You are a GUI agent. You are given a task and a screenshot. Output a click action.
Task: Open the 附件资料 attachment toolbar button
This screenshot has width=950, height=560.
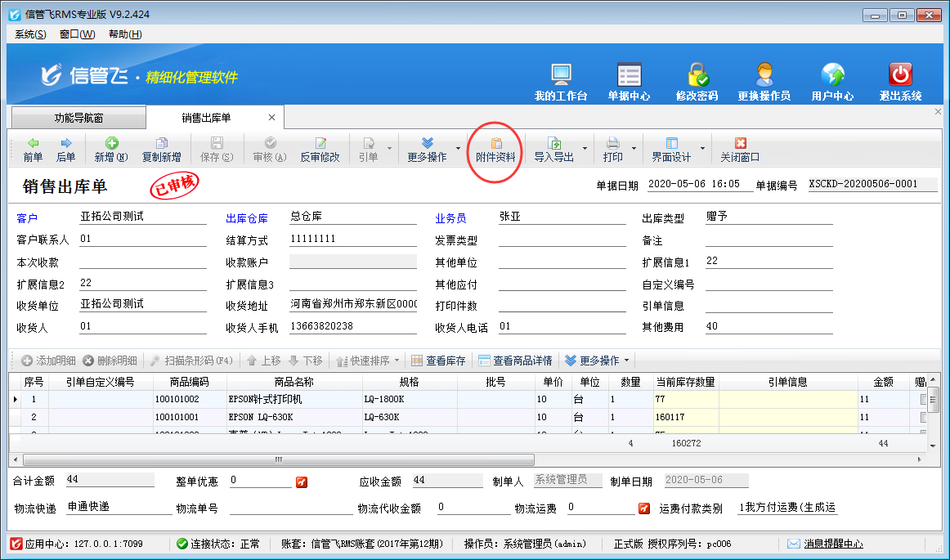click(x=495, y=150)
